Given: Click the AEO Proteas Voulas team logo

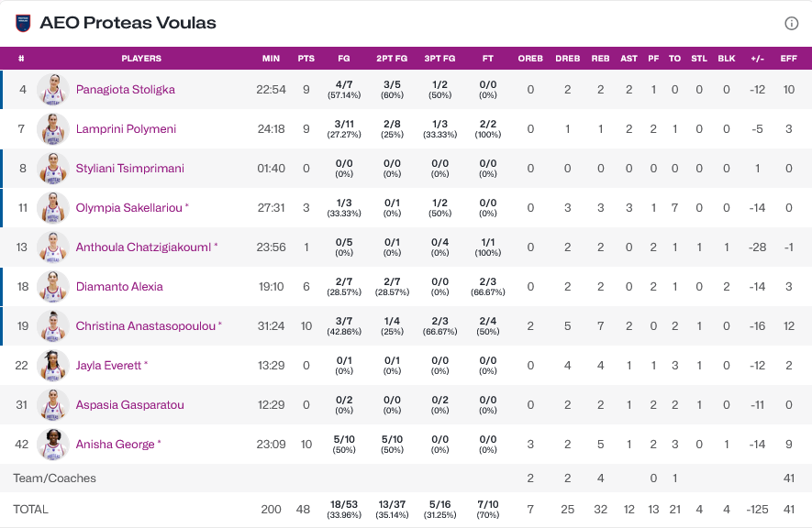Looking at the screenshot, I should pyautogui.click(x=23, y=23).
